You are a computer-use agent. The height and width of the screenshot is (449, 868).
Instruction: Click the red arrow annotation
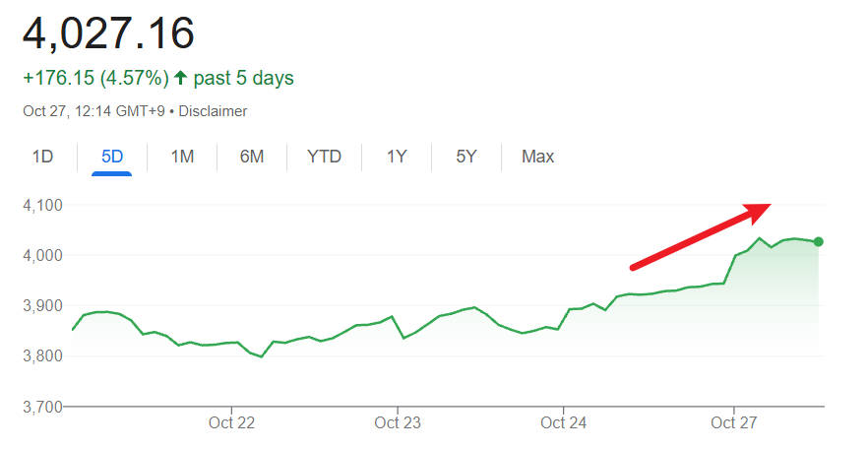point(701,235)
